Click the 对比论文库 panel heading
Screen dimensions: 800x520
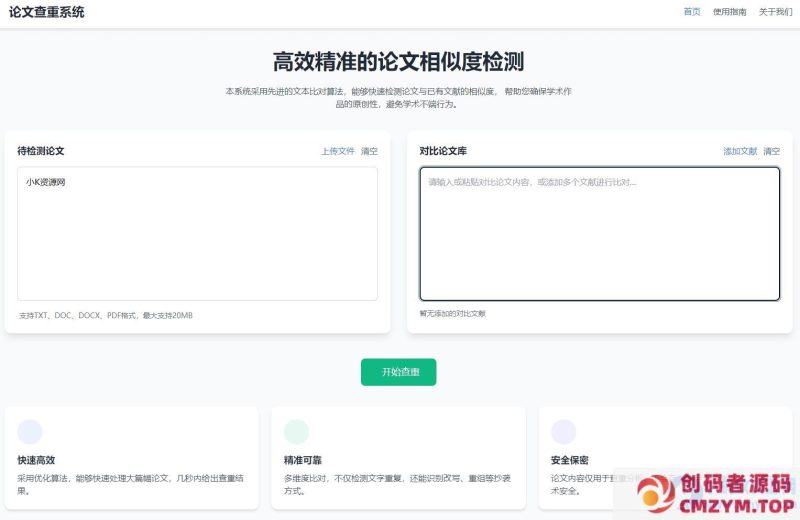pyautogui.click(x=443, y=151)
